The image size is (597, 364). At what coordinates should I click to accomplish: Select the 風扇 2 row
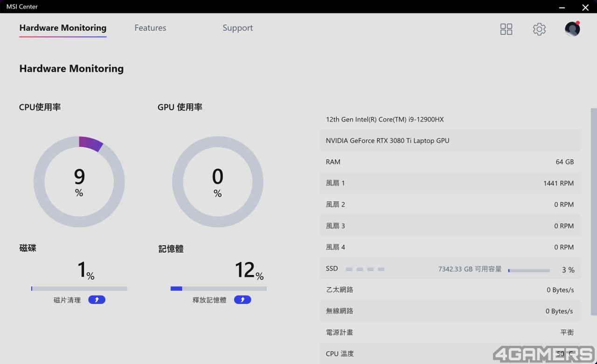450,205
